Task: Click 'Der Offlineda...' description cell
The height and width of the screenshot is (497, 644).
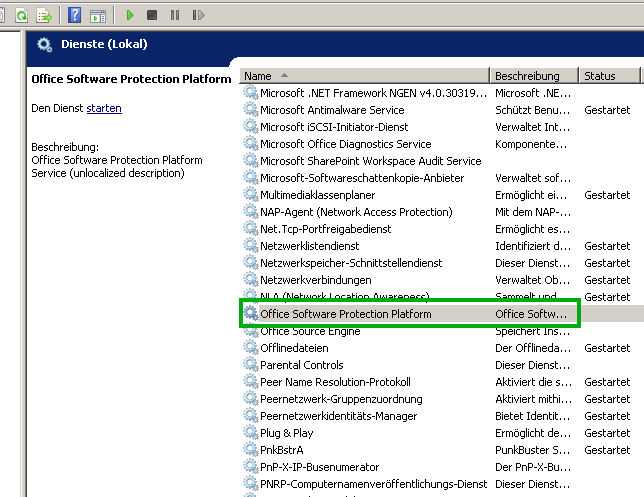Action: pos(533,348)
